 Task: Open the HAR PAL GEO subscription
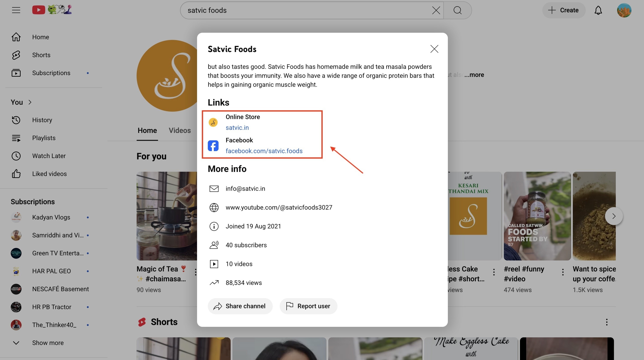(54, 271)
